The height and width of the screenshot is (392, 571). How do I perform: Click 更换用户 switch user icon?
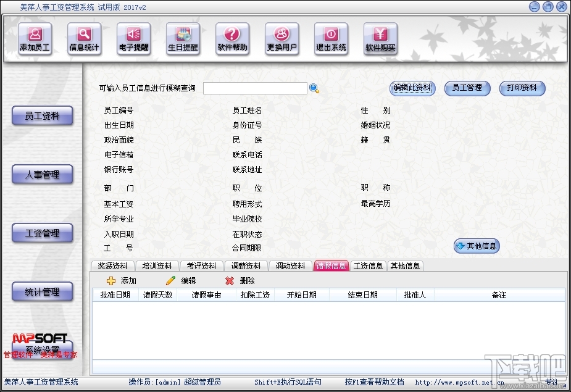click(282, 39)
